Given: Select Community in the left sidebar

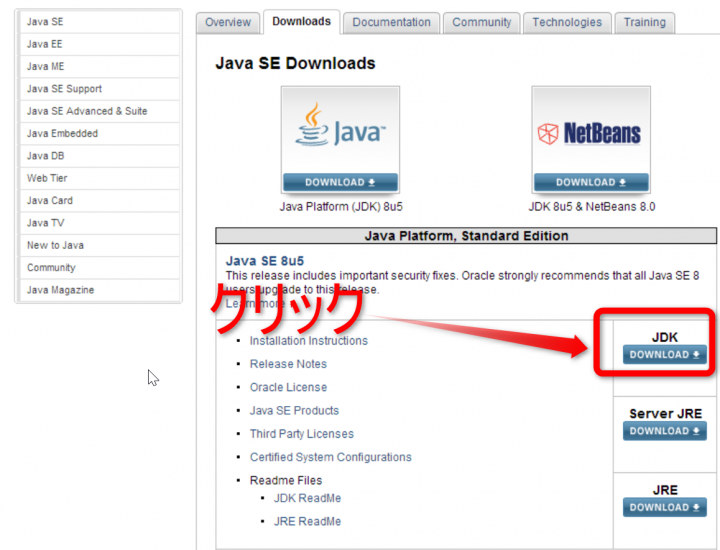Looking at the screenshot, I should [x=99, y=268].
